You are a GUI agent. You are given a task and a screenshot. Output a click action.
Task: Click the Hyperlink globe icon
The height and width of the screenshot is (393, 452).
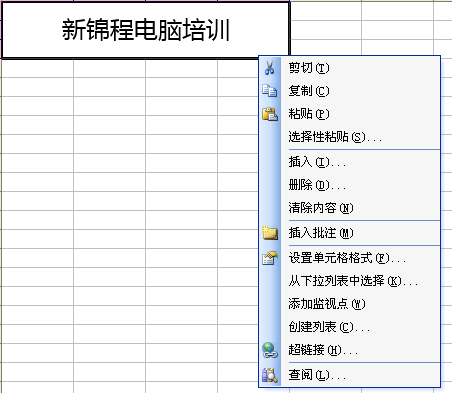tap(270, 350)
